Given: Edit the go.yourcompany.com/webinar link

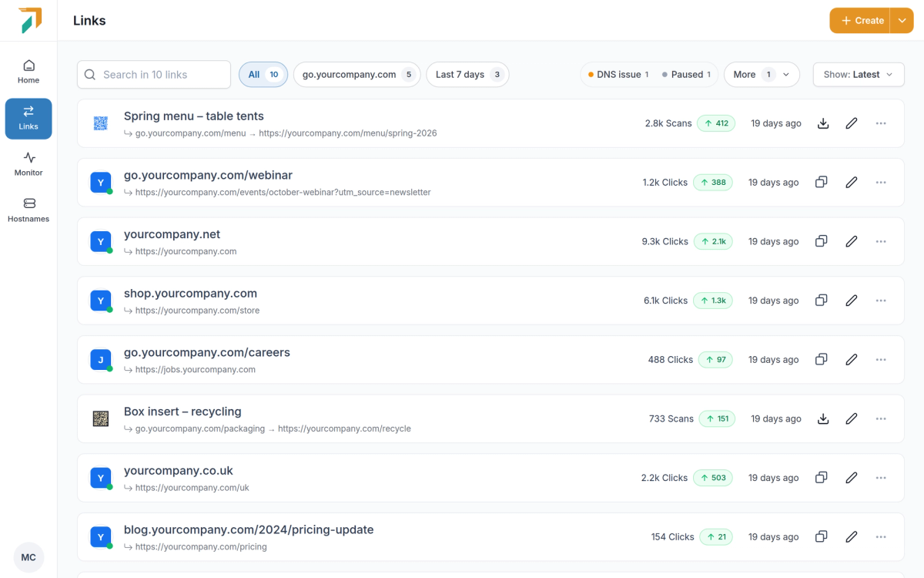Looking at the screenshot, I should pyautogui.click(x=852, y=183).
